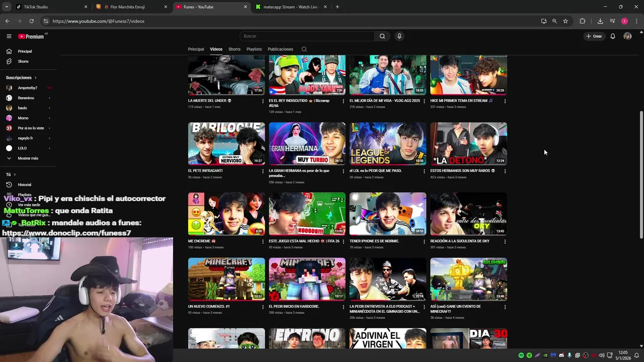Click the Crear button

(594, 36)
